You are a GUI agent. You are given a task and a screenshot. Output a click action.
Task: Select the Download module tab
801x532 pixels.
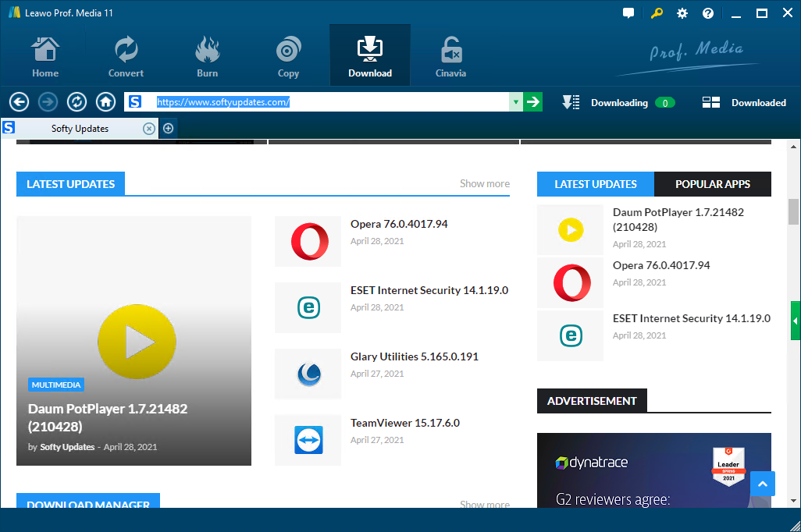pyautogui.click(x=370, y=55)
